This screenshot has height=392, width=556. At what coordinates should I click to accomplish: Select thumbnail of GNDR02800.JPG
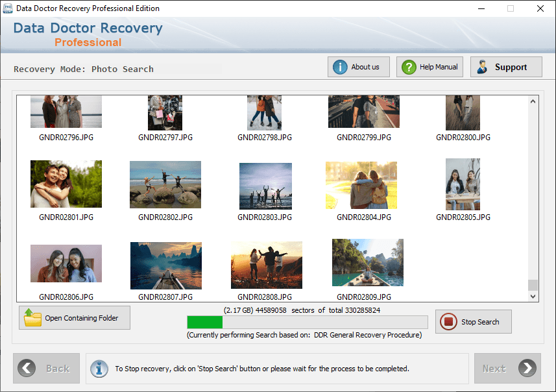[x=463, y=113]
